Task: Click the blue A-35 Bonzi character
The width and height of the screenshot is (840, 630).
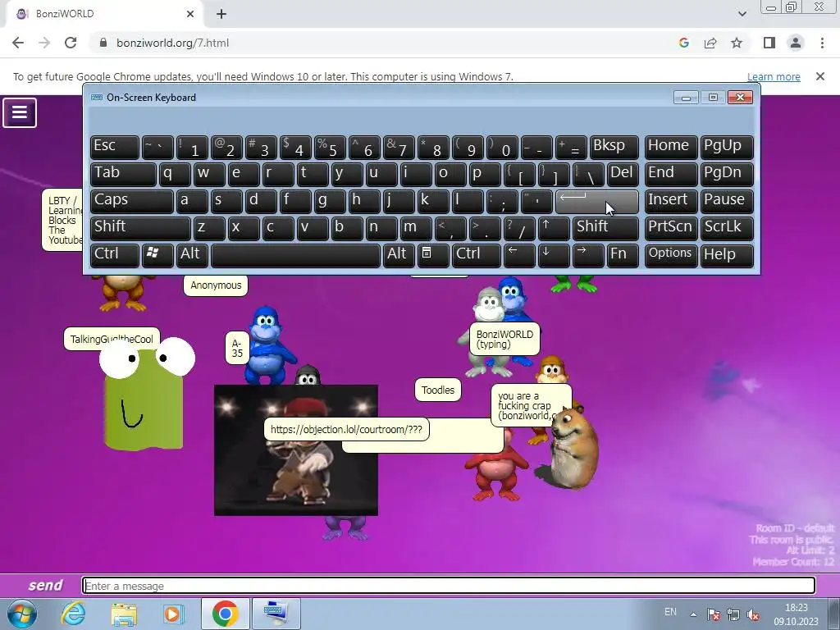Action: click(271, 345)
